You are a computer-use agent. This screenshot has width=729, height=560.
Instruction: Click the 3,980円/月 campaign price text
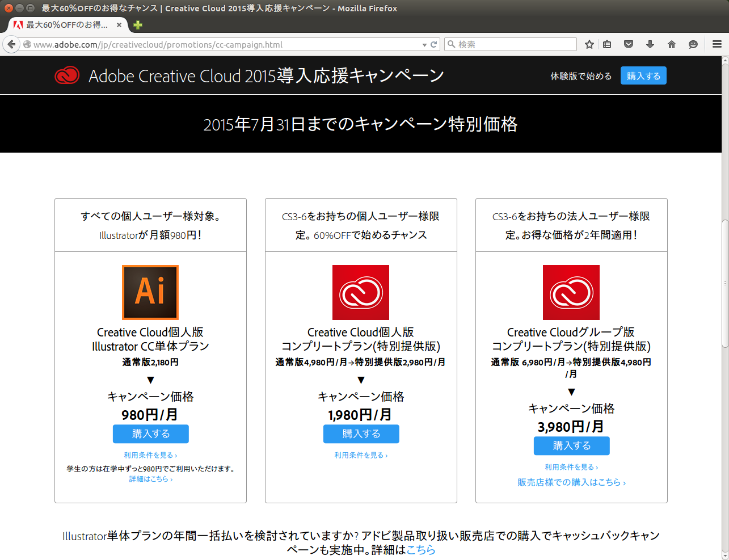pyautogui.click(x=571, y=427)
